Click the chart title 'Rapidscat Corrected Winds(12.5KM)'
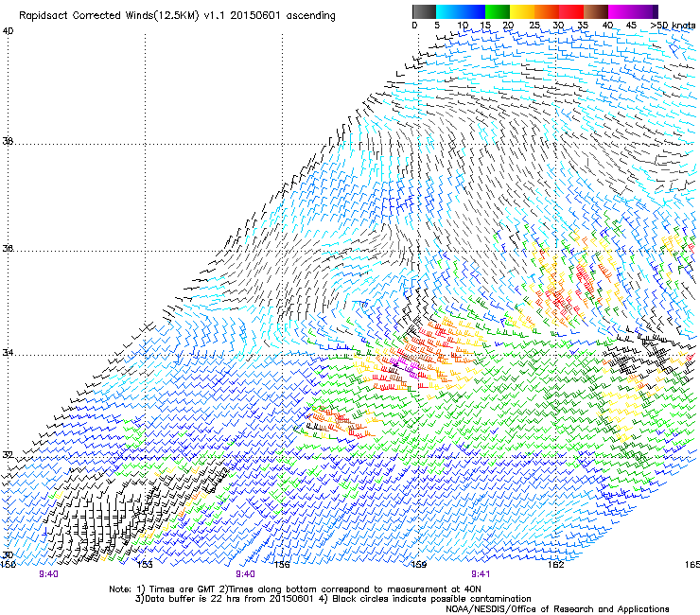 (x=109, y=16)
